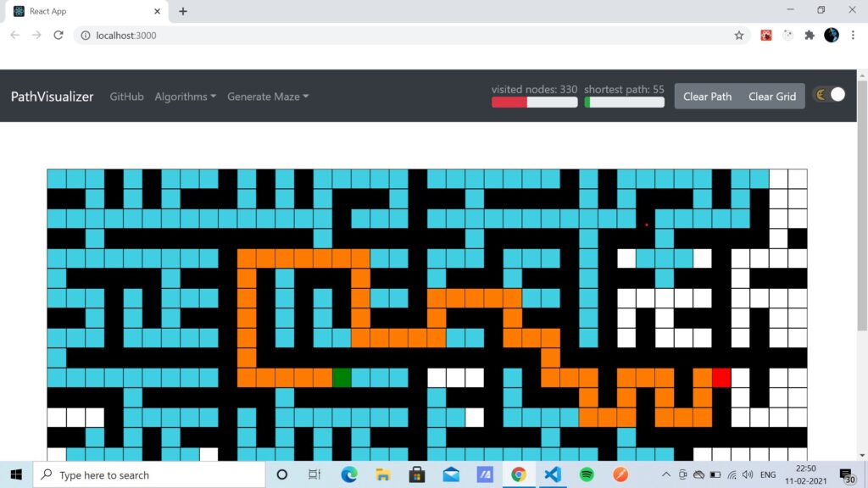This screenshot has width=868, height=488.
Task: Open Spotify from the taskbar
Action: (587, 474)
